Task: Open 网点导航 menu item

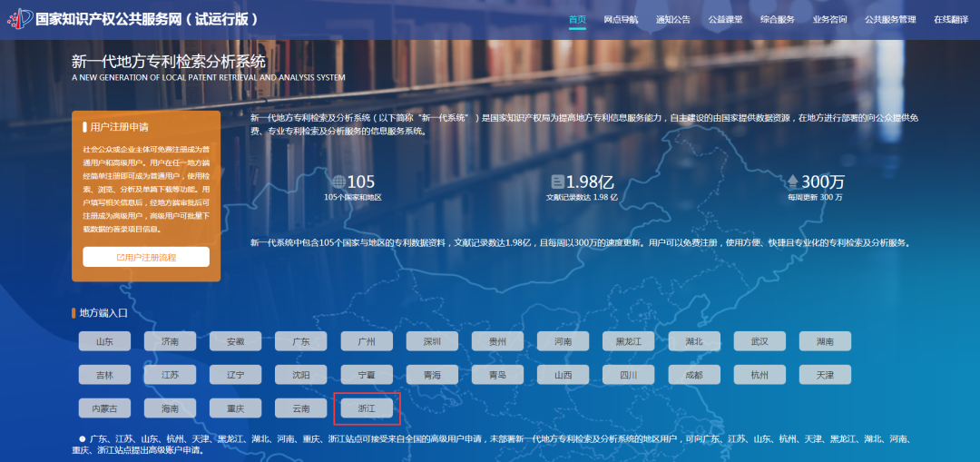Action: click(622, 19)
